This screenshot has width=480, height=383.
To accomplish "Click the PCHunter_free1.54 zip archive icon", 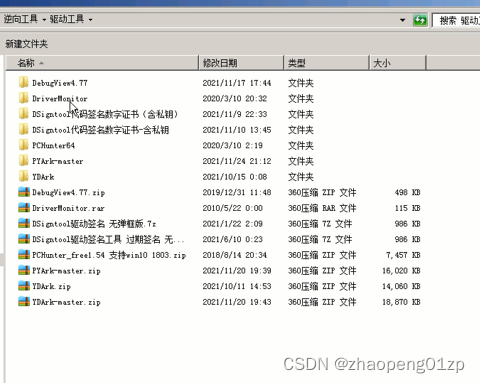I will (x=24, y=255).
